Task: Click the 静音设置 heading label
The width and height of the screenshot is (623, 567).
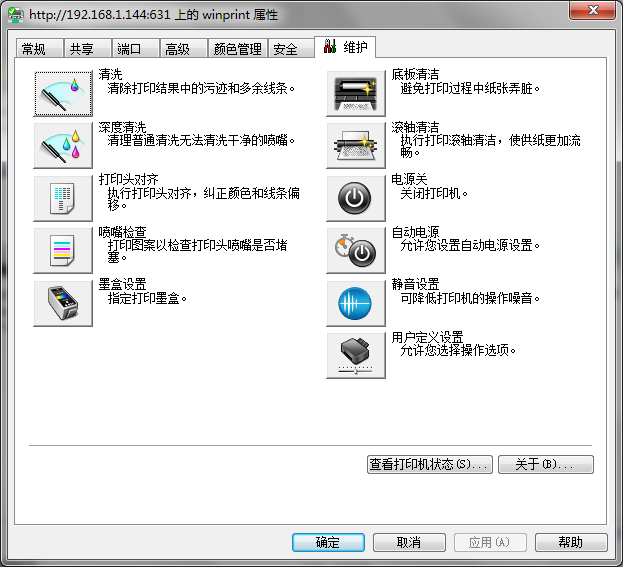Action: coord(415,284)
